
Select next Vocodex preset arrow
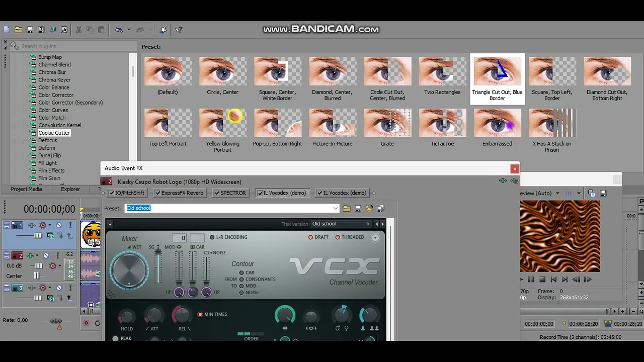tap(382, 224)
